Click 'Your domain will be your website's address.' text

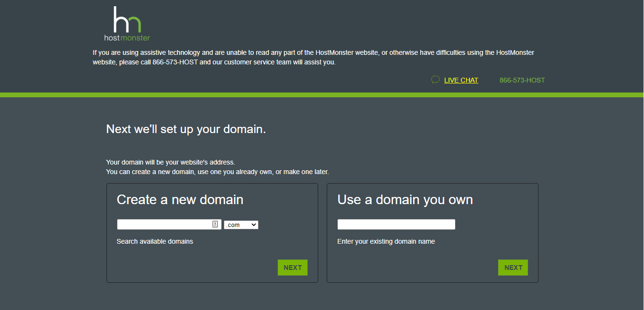click(x=170, y=162)
